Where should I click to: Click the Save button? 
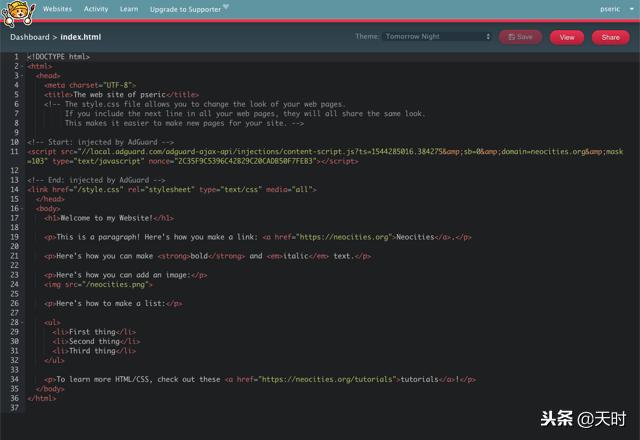pos(520,37)
